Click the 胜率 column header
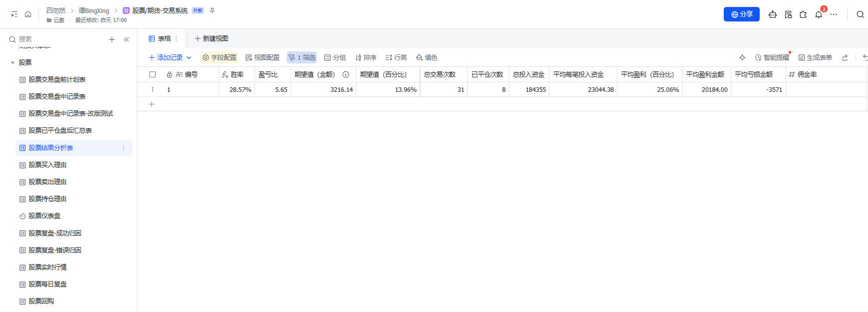Image resolution: width=868 pixels, height=312 pixels. (237, 74)
